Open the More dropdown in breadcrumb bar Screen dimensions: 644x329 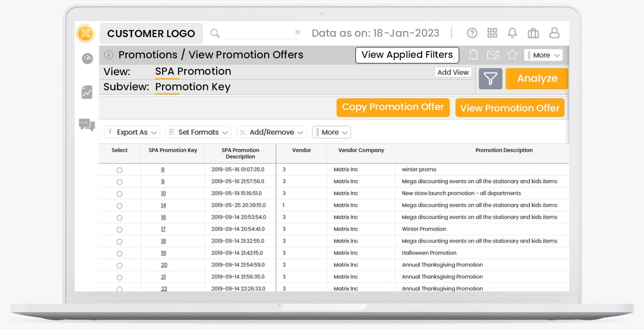(x=543, y=55)
